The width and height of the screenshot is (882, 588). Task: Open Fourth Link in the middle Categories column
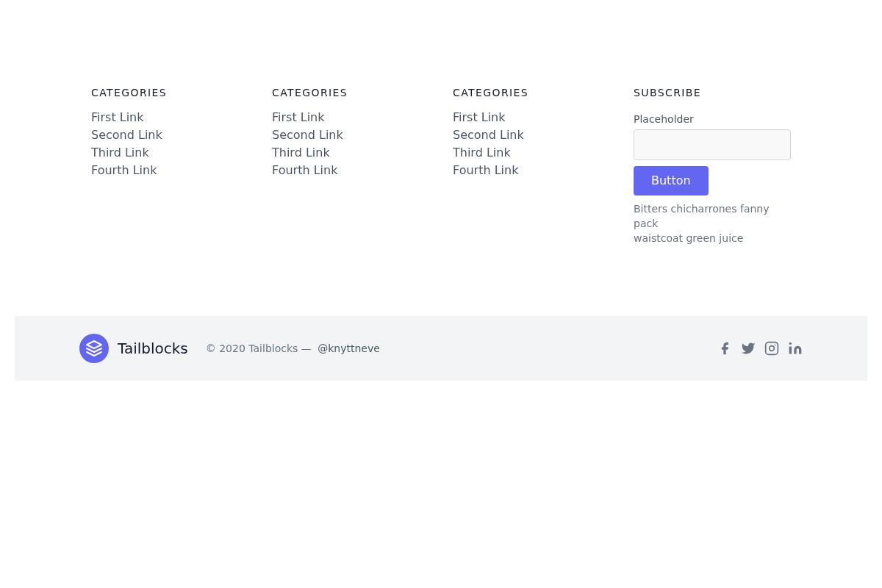(x=304, y=170)
